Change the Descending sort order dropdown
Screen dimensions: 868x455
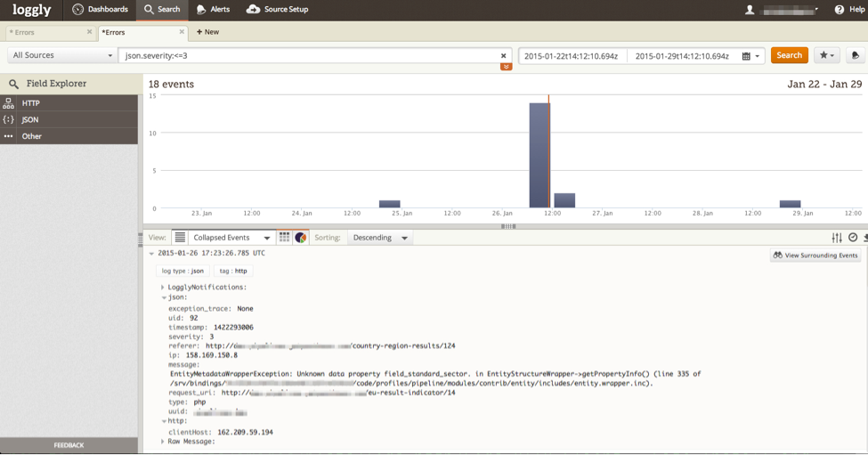(x=380, y=238)
